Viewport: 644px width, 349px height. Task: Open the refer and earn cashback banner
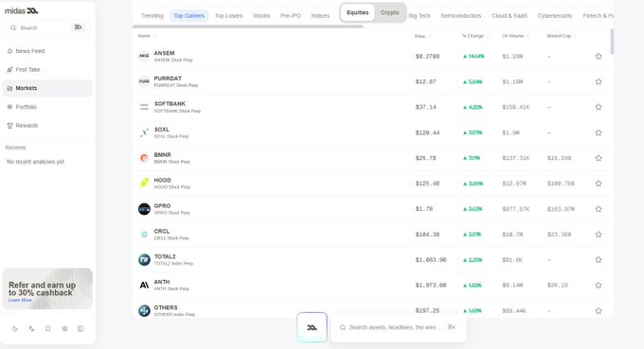[47, 288]
